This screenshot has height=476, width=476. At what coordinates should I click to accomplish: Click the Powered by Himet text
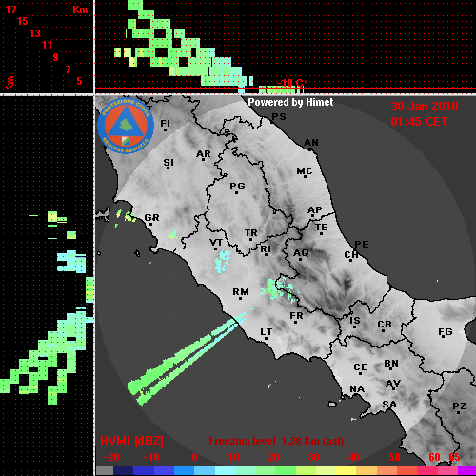pos(290,102)
